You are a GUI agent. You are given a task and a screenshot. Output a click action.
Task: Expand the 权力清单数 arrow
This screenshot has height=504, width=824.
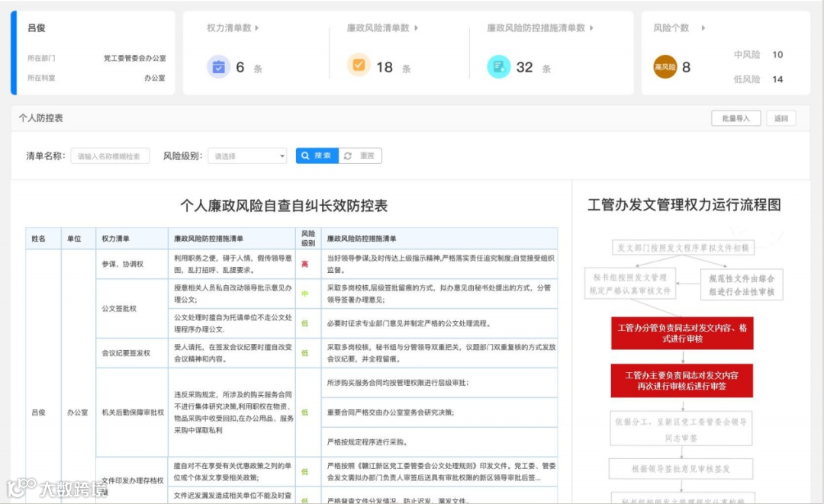257,27
